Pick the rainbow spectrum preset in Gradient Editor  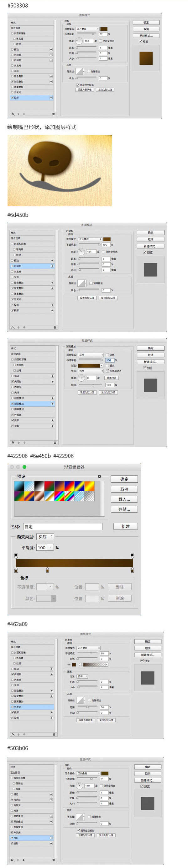(x=60, y=496)
